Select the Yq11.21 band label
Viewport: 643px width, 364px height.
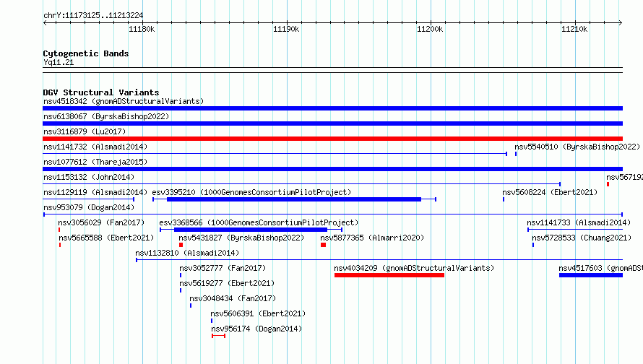(x=59, y=62)
